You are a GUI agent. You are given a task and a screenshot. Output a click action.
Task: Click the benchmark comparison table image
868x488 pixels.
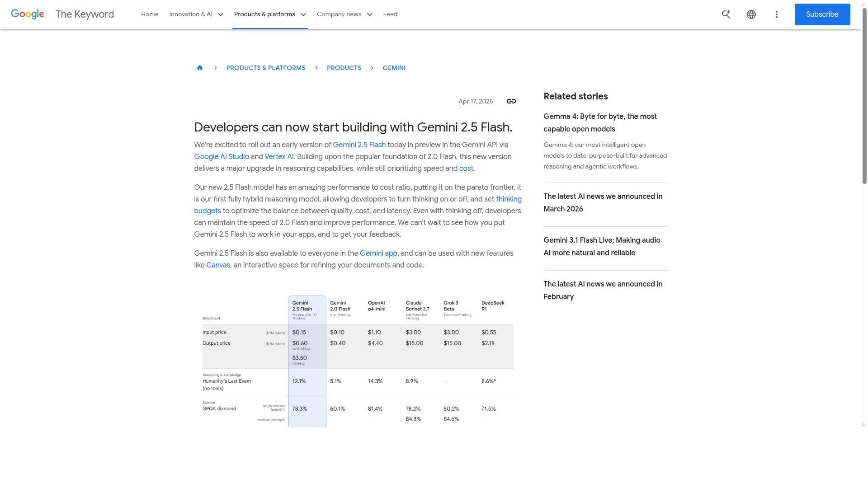tap(357, 361)
